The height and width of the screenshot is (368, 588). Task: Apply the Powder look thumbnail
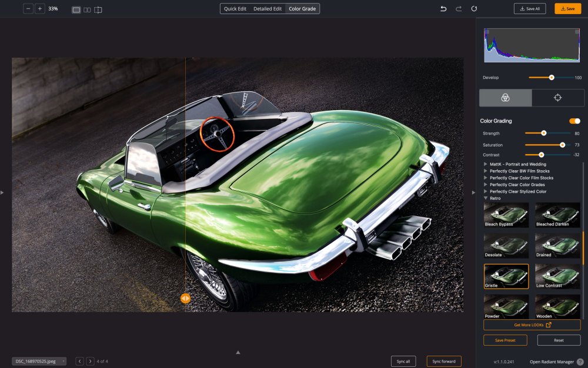click(506, 306)
